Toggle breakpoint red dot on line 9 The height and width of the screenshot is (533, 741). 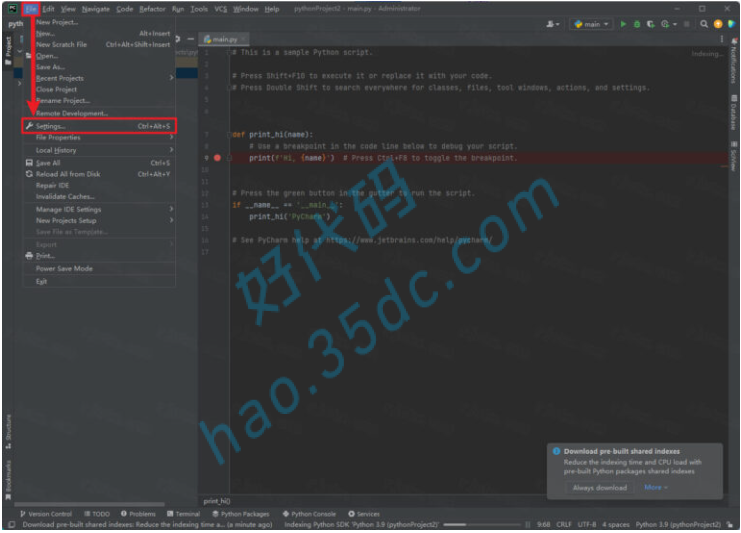217,158
